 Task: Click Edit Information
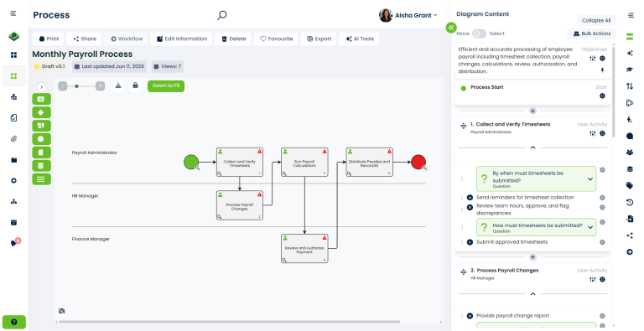click(x=181, y=39)
